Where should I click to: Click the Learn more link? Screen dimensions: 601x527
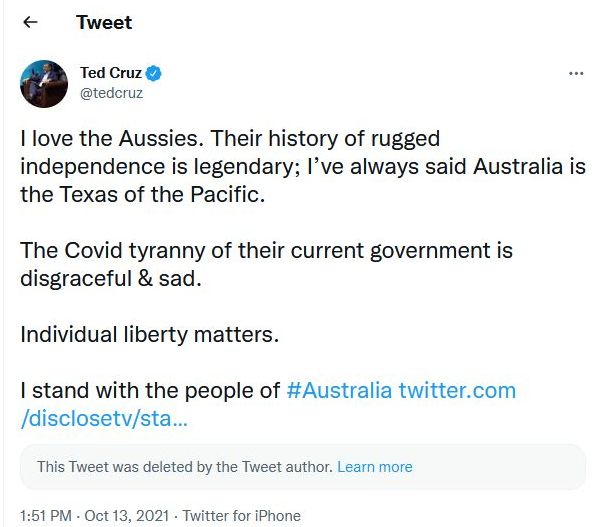click(x=374, y=467)
